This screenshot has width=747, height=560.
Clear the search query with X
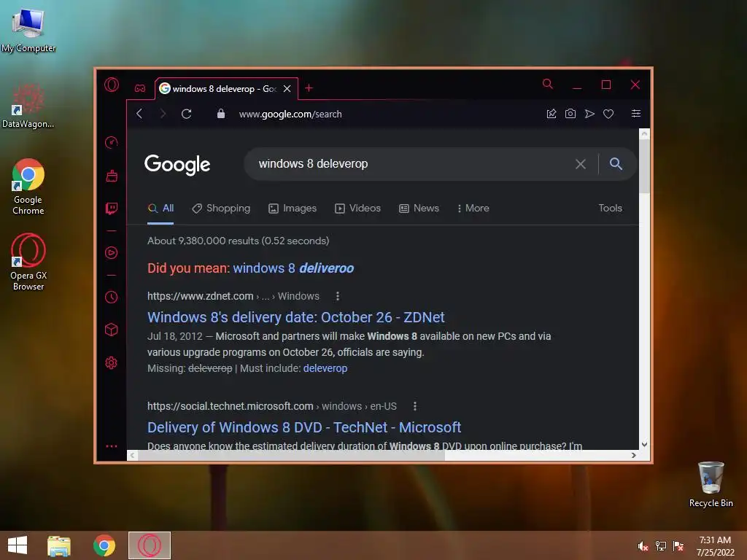(x=580, y=164)
